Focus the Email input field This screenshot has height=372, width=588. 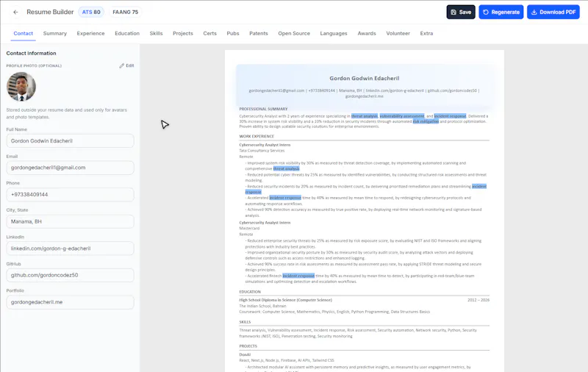point(70,168)
